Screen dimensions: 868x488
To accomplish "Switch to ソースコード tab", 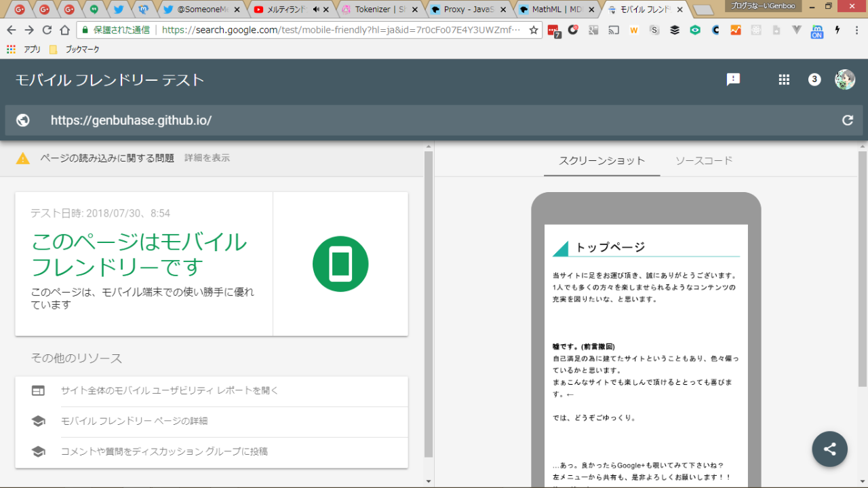I will tap(703, 161).
